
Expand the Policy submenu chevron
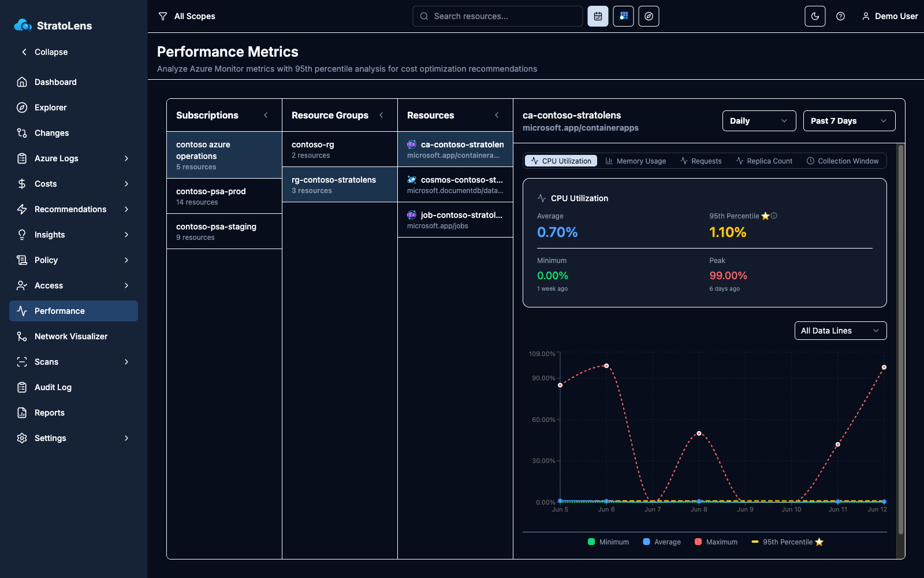point(126,260)
